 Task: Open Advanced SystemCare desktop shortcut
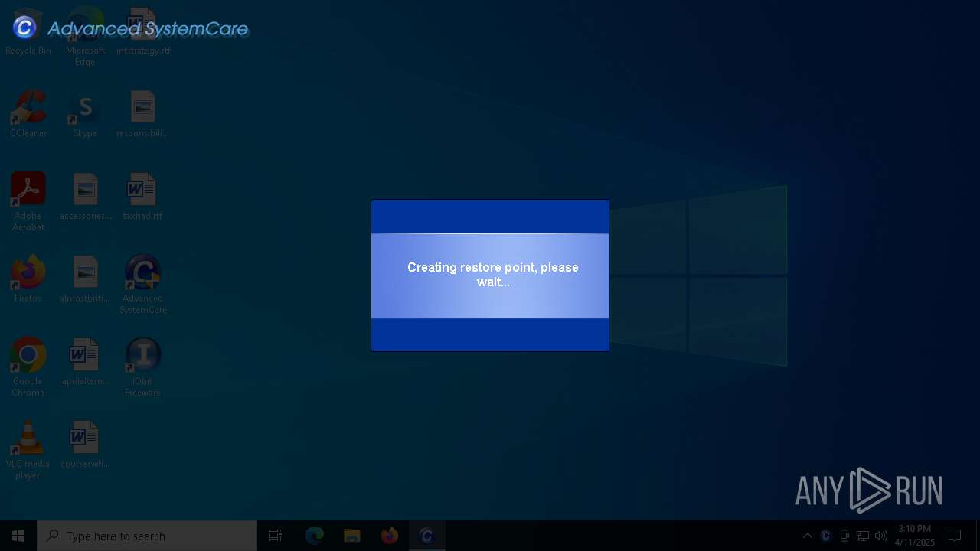point(143,284)
